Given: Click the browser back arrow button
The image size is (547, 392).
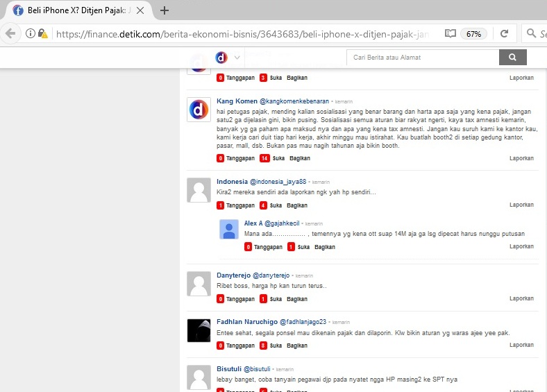Looking at the screenshot, I should point(10,33).
